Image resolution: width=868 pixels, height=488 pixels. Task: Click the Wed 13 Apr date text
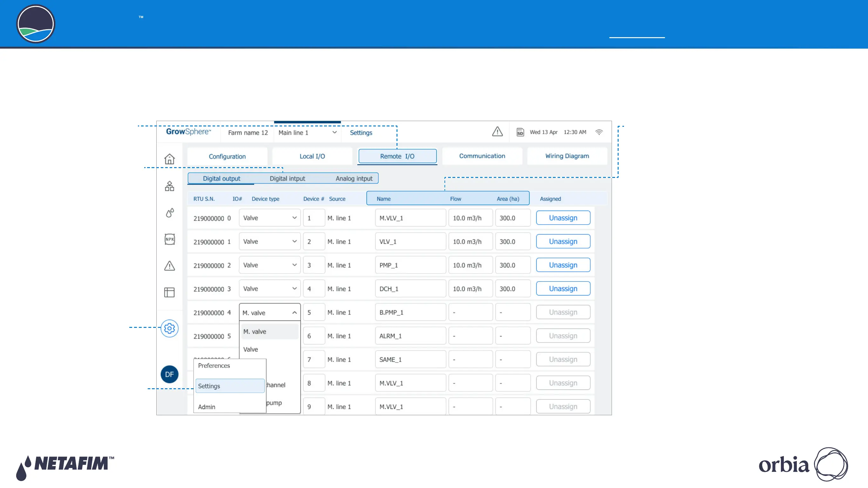point(544,132)
